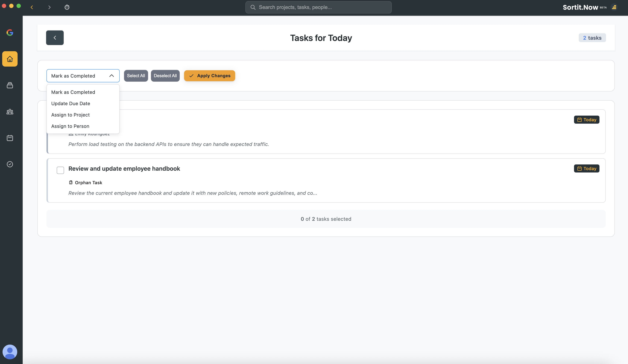The height and width of the screenshot is (364, 628).
Task: Click the Apply Changes button
Action: (x=209, y=76)
